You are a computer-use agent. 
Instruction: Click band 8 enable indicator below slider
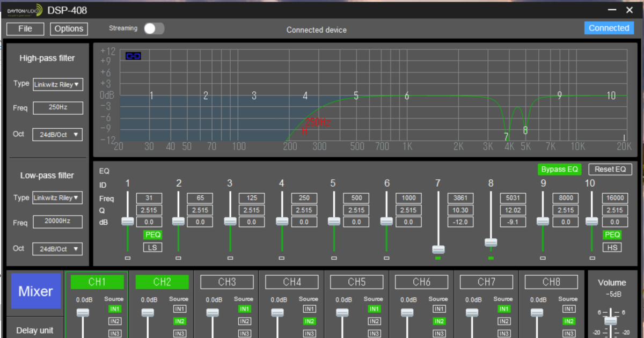click(x=491, y=258)
